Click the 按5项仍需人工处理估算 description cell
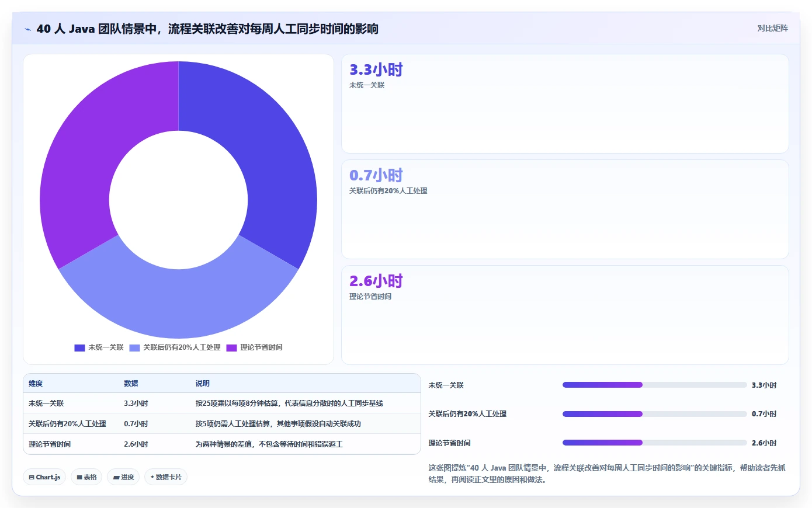The height and width of the screenshot is (508, 812). pos(278,424)
